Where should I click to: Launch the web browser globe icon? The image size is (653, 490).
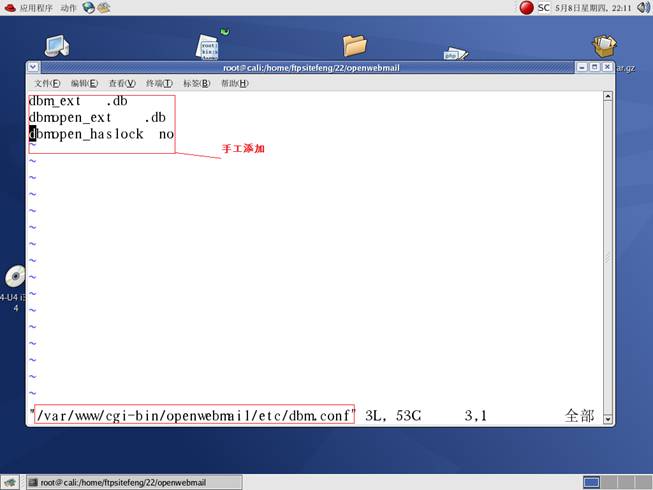pos(89,8)
